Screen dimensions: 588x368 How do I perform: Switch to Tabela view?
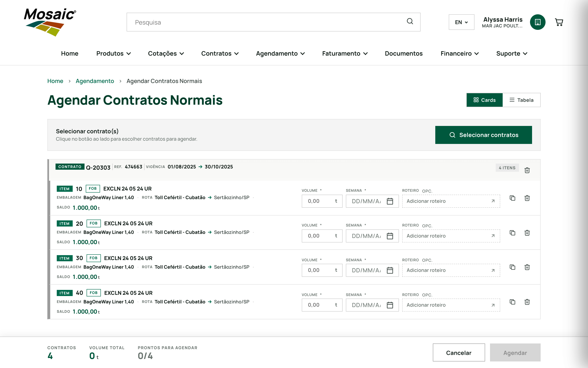pyautogui.click(x=521, y=100)
